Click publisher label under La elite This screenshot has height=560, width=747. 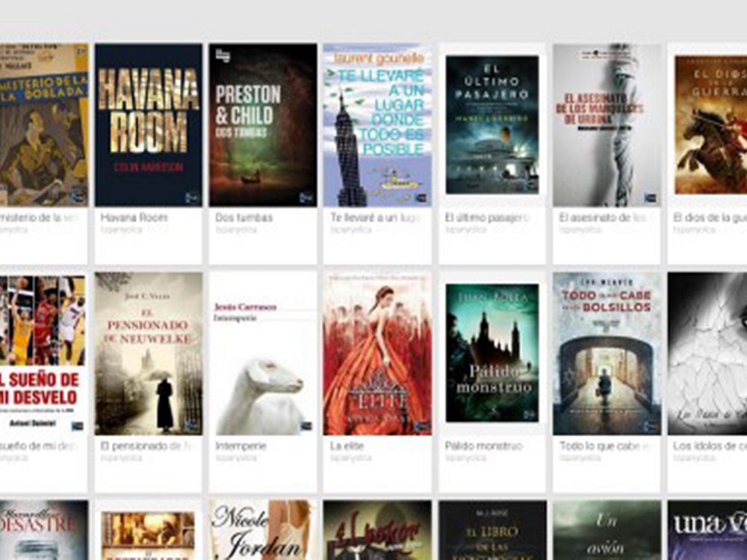[x=351, y=458]
